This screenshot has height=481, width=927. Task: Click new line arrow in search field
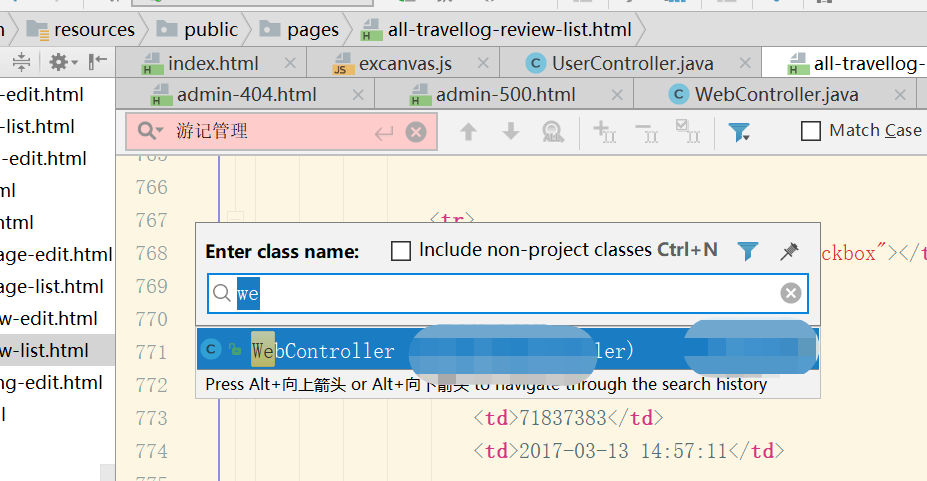click(x=384, y=134)
